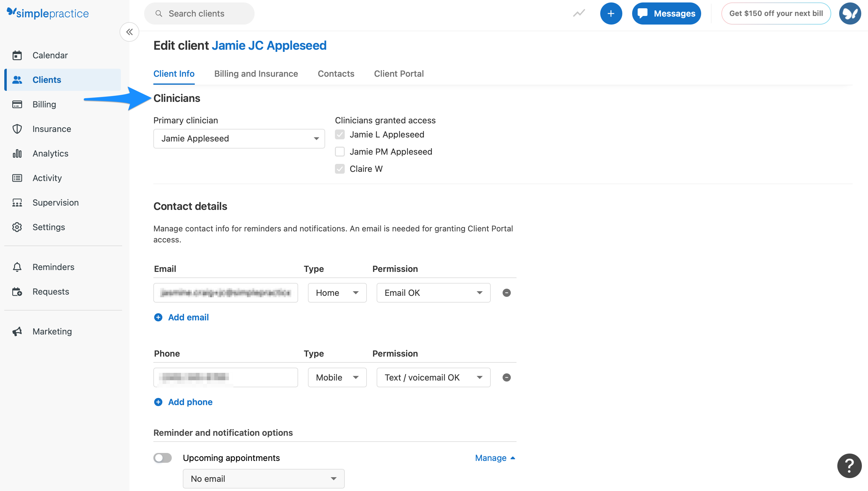The image size is (868, 491).
Task: Open the phone type Mobile dropdown
Action: [337, 377]
